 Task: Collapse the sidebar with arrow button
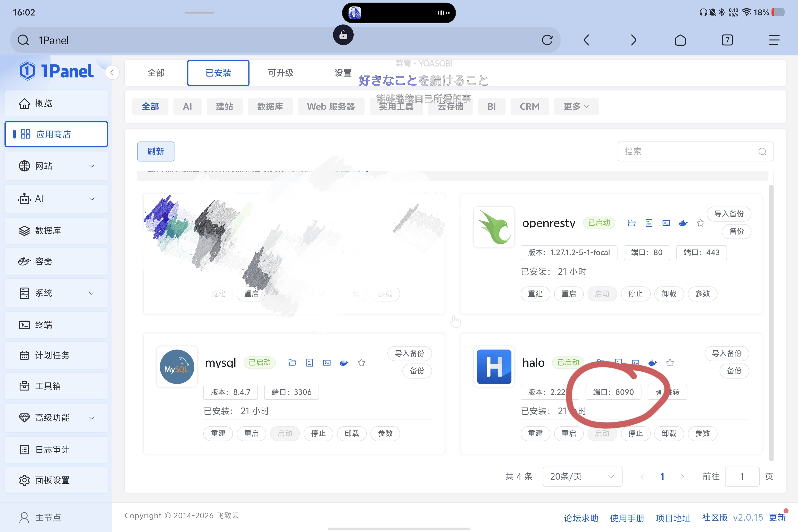(x=112, y=72)
